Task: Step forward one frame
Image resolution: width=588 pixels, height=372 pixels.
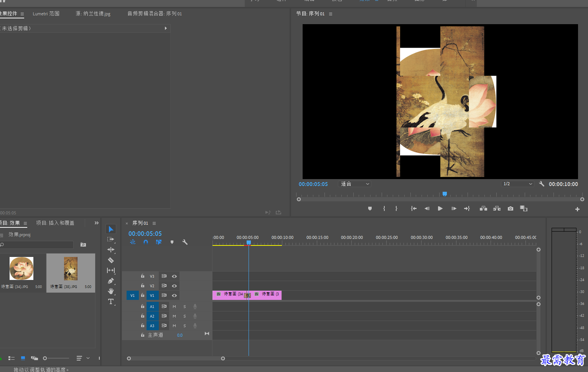Action: coord(454,209)
